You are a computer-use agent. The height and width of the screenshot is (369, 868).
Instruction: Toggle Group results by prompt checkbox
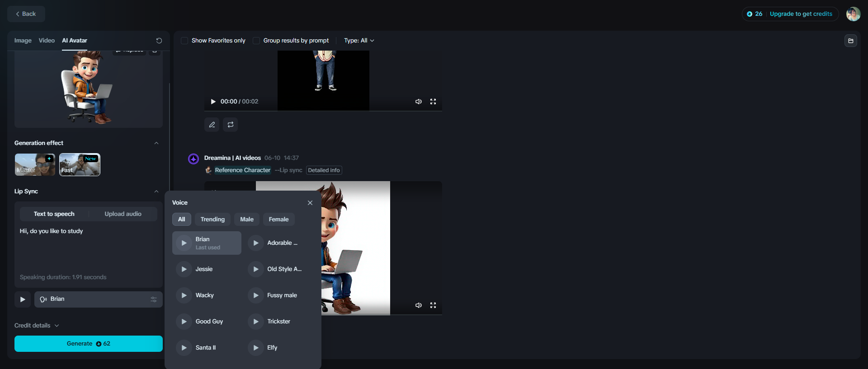click(x=256, y=41)
